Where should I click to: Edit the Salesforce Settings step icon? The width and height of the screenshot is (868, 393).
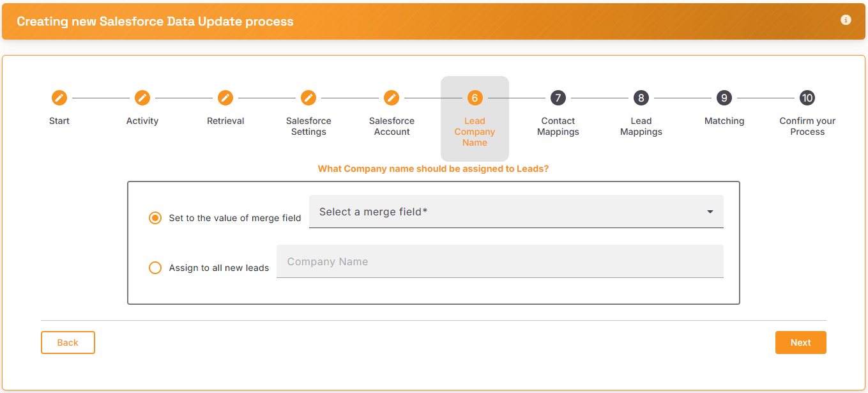(308, 98)
